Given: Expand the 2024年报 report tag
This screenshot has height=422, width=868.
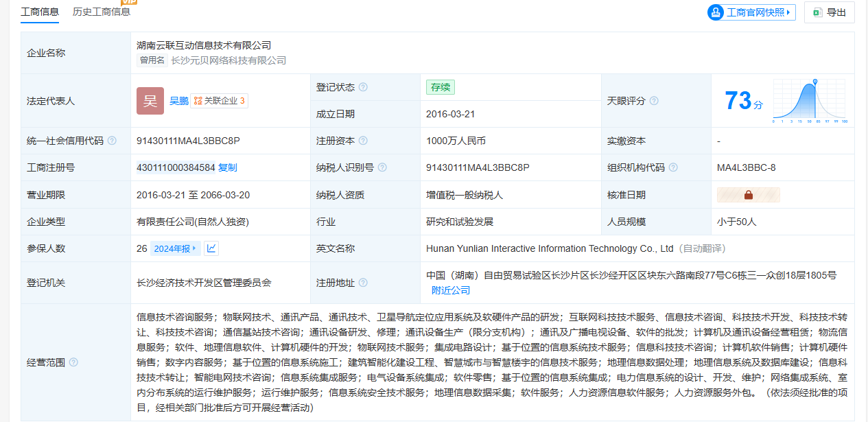Looking at the screenshot, I should click(175, 248).
